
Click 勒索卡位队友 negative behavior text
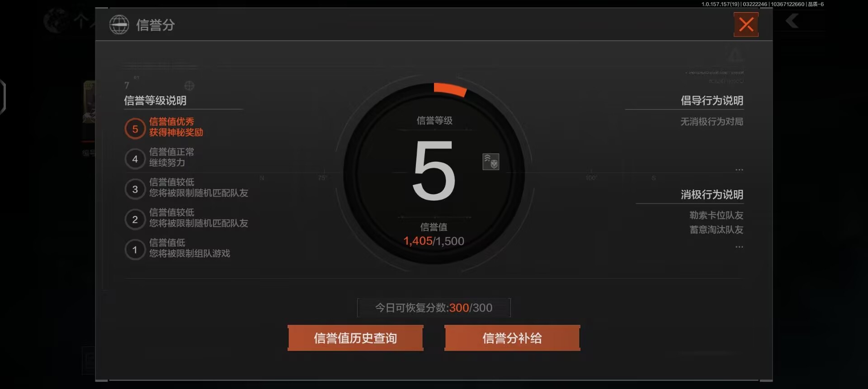tap(716, 216)
